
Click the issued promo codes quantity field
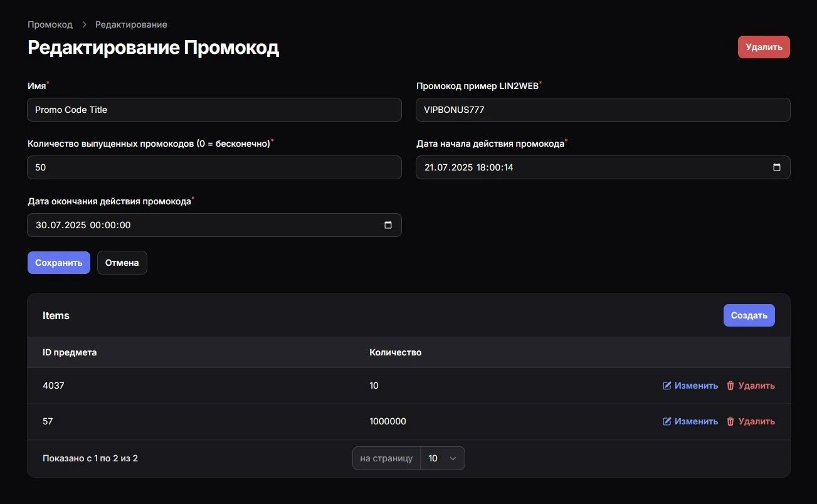click(214, 167)
